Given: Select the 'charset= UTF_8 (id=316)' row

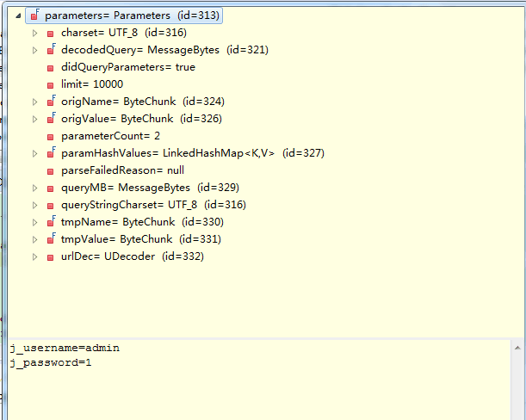Looking at the screenshot, I should coord(124,33).
